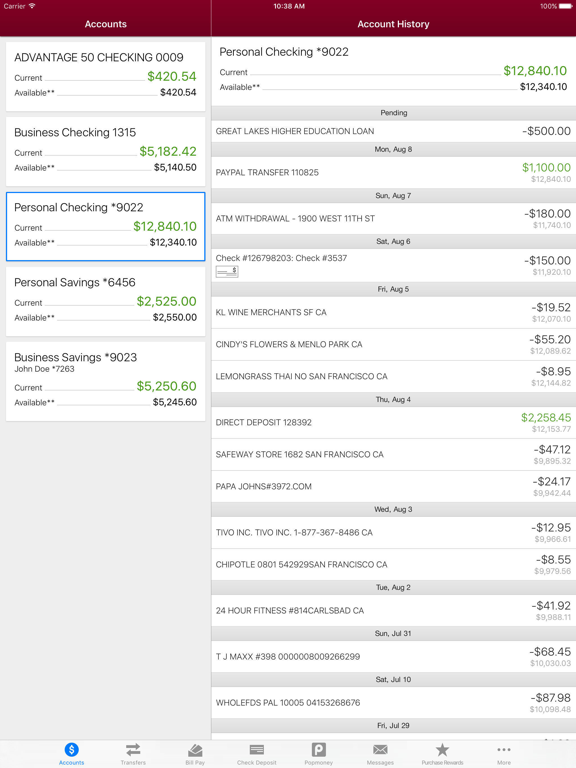
Task: Select the Personal Checking *9022 account card
Action: (x=105, y=226)
